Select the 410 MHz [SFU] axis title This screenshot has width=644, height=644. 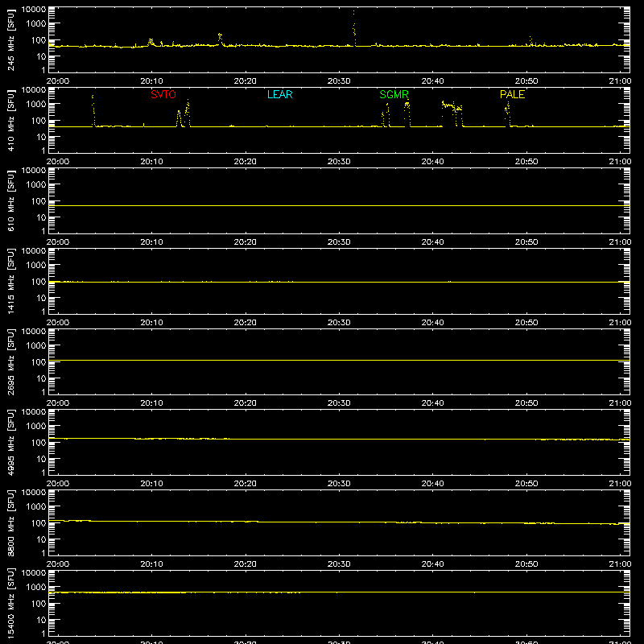pos(10,120)
